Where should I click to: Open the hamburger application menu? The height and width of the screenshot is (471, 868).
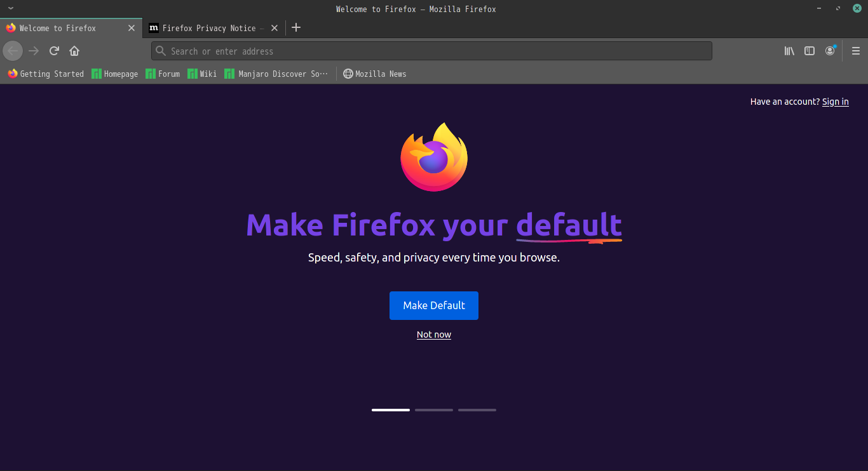click(856, 51)
